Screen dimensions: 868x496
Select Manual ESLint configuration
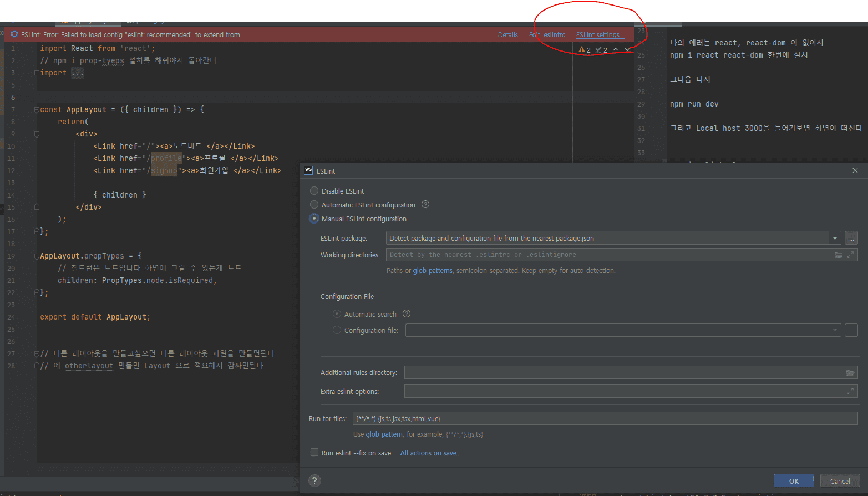[x=314, y=219]
